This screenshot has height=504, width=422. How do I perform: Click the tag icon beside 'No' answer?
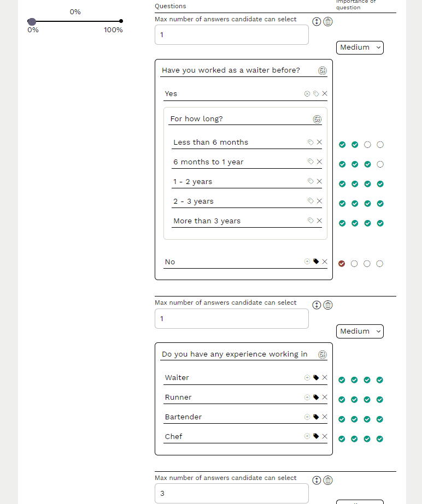point(316,262)
